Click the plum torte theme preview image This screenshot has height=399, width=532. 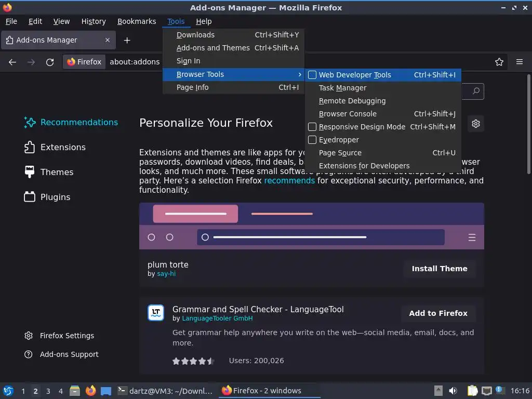pyautogui.click(x=312, y=226)
